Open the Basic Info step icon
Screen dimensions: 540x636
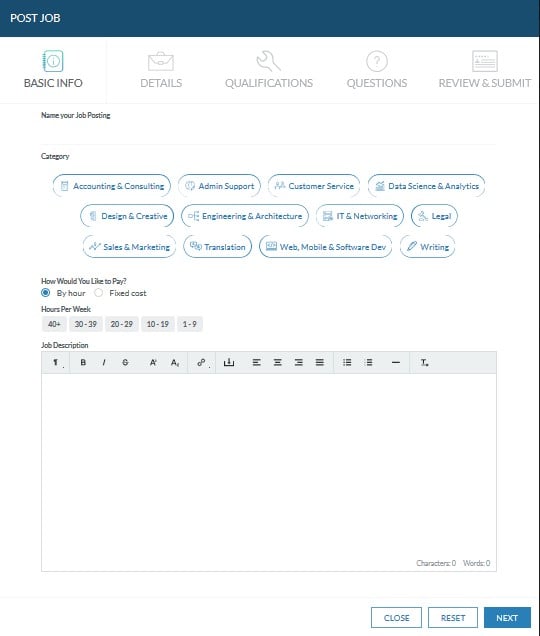tap(53, 61)
